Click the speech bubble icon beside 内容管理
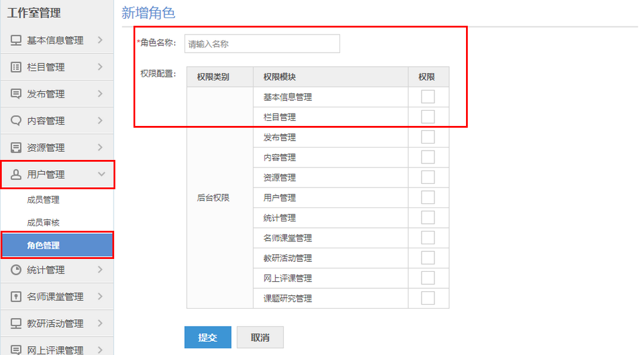644x355 pixels. [x=16, y=121]
